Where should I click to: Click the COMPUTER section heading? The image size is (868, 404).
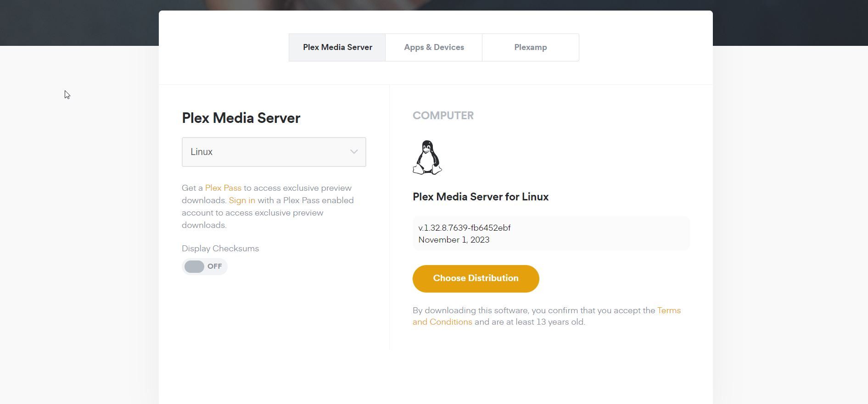click(x=442, y=116)
